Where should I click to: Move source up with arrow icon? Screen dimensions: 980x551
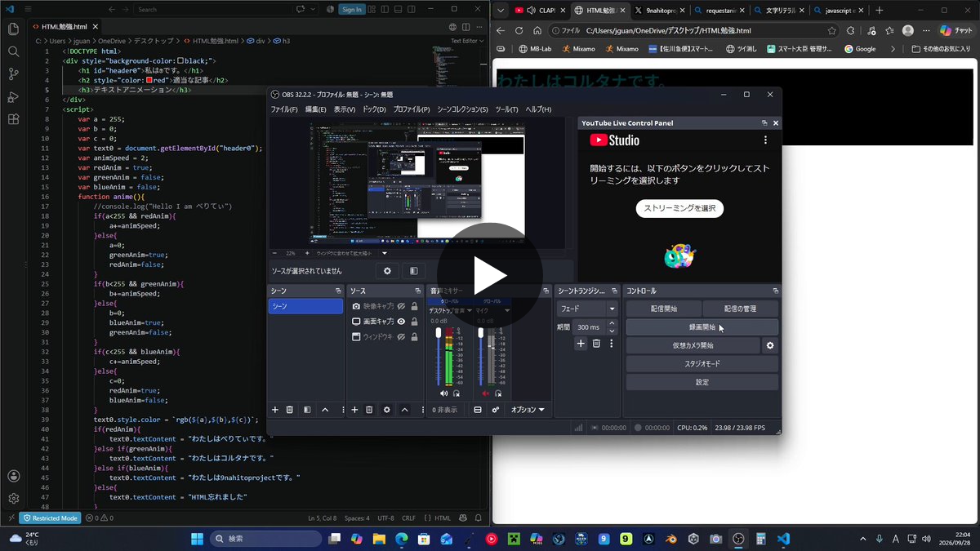404,410
